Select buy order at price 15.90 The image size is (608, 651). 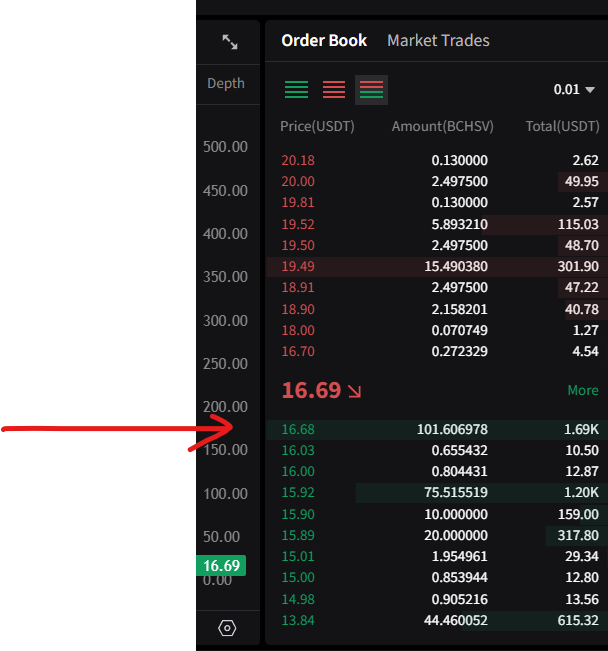[x=437, y=514]
